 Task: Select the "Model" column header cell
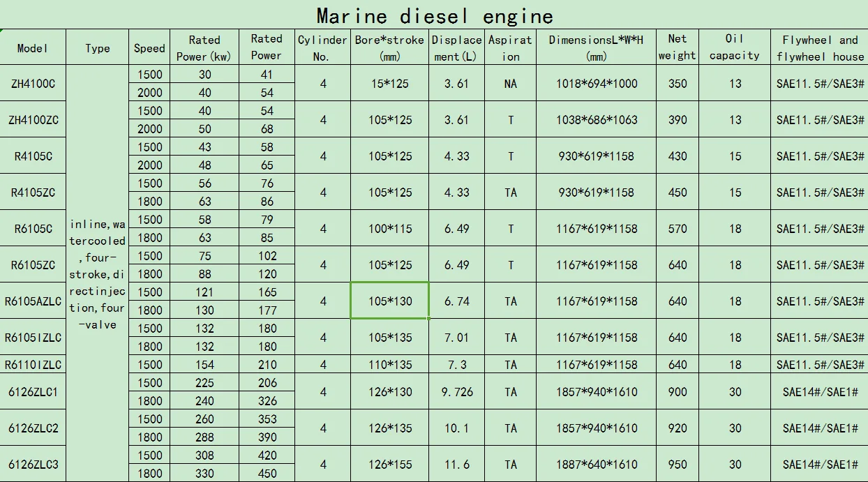coord(33,48)
